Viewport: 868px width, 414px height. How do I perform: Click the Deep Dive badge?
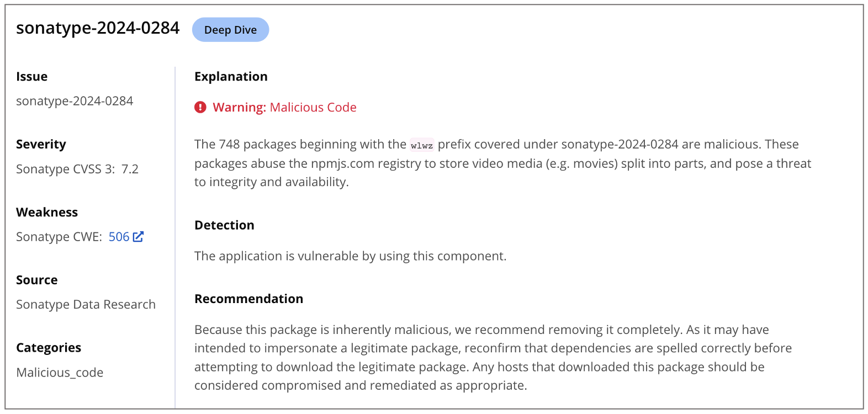click(230, 30)
